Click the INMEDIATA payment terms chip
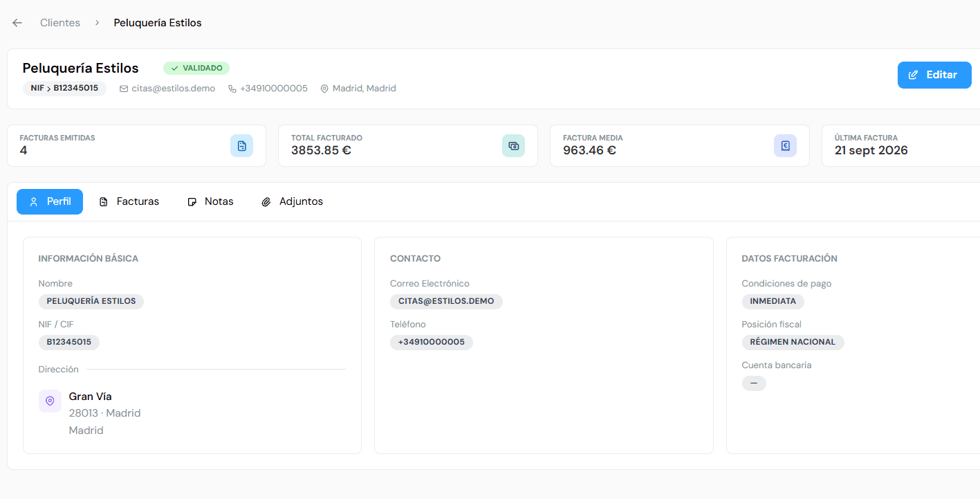 coord(773,302)
